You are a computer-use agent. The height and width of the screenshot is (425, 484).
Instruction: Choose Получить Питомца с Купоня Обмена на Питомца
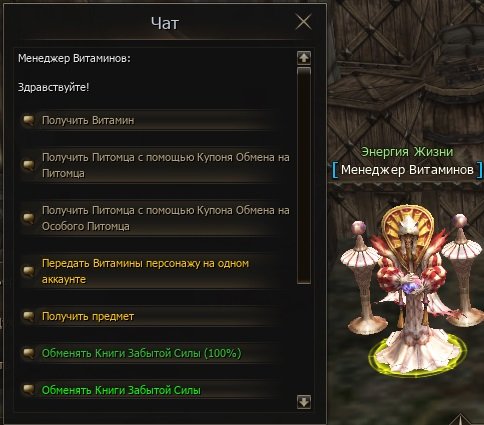(154, 165)
